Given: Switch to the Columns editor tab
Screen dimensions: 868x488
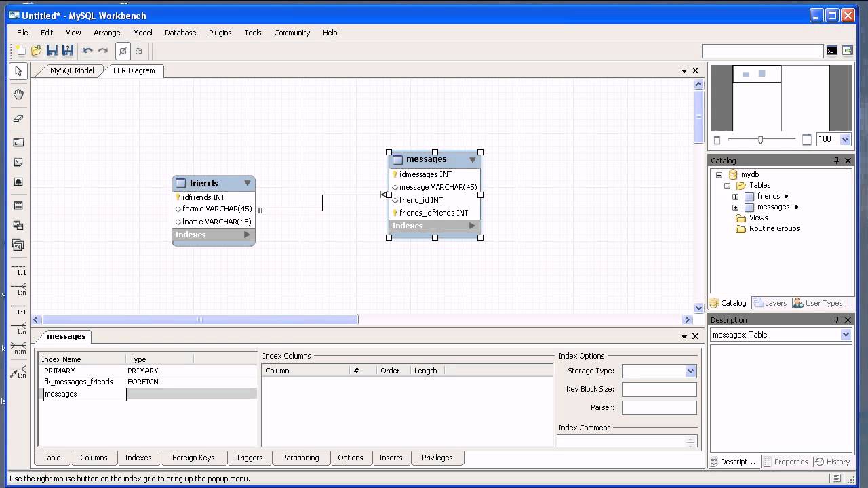Looking at the screenshot, I should pyautogui.click(x=94, y=457).
